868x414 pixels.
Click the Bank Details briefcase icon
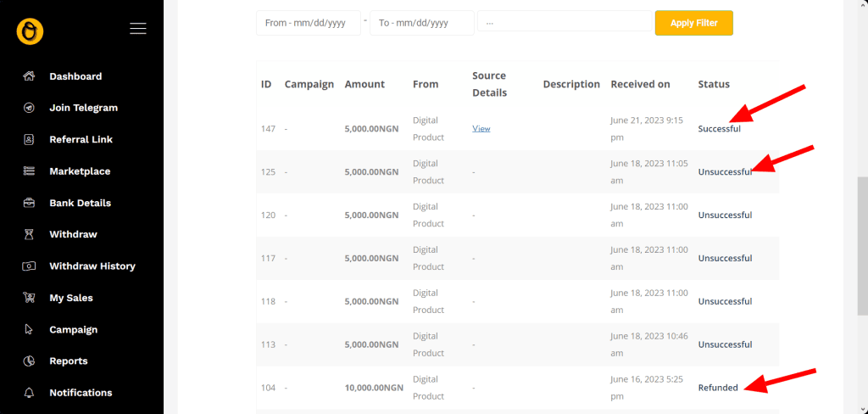(29, 203)
